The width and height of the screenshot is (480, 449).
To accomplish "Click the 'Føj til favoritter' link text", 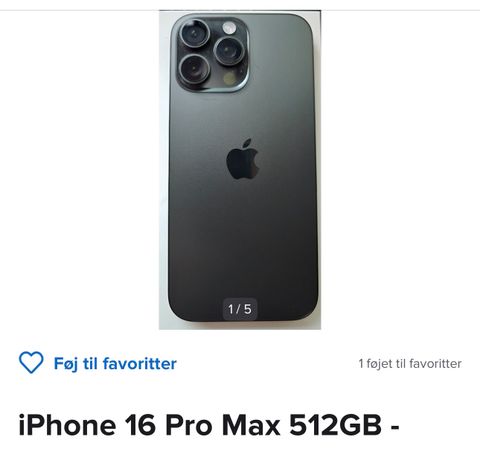I will [x=115, y=363].
